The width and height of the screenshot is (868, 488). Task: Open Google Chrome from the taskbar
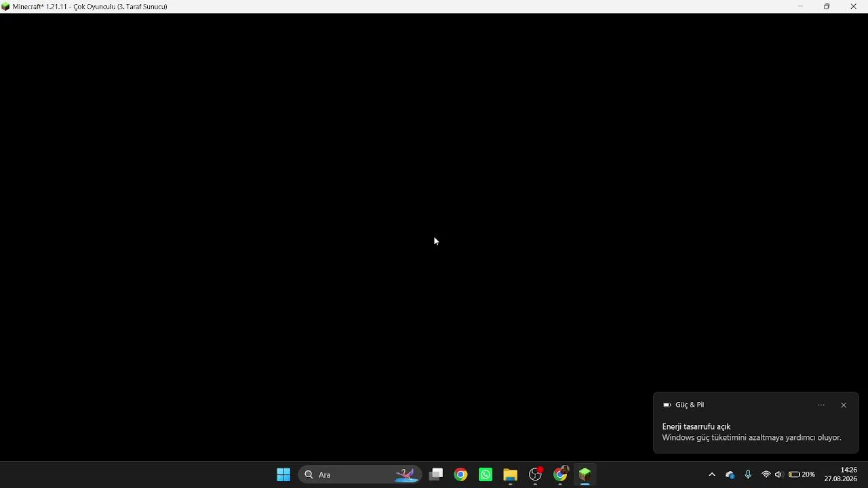pos(461,474)
